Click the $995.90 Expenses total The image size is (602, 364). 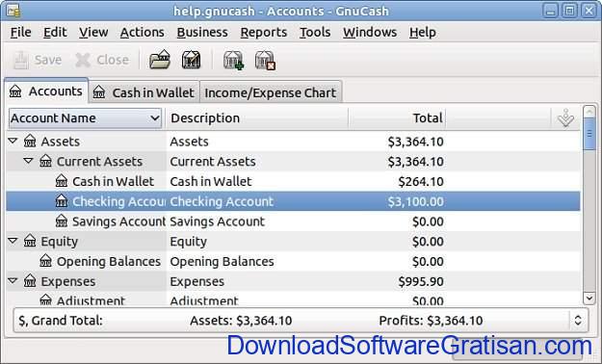[421, 281]
